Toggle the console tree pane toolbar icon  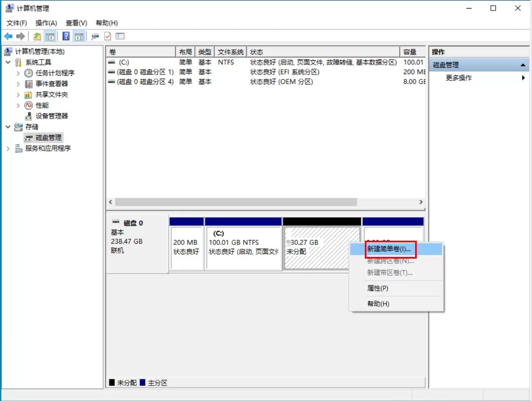[x=50, y=37]
